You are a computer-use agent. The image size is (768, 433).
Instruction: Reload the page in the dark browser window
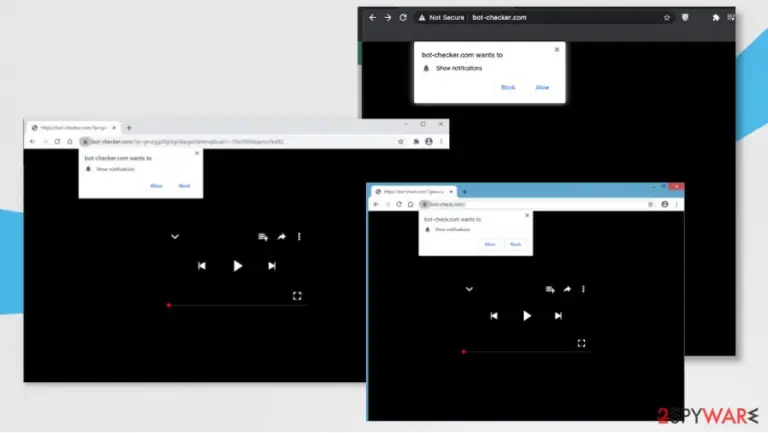(x=403, y=18)
